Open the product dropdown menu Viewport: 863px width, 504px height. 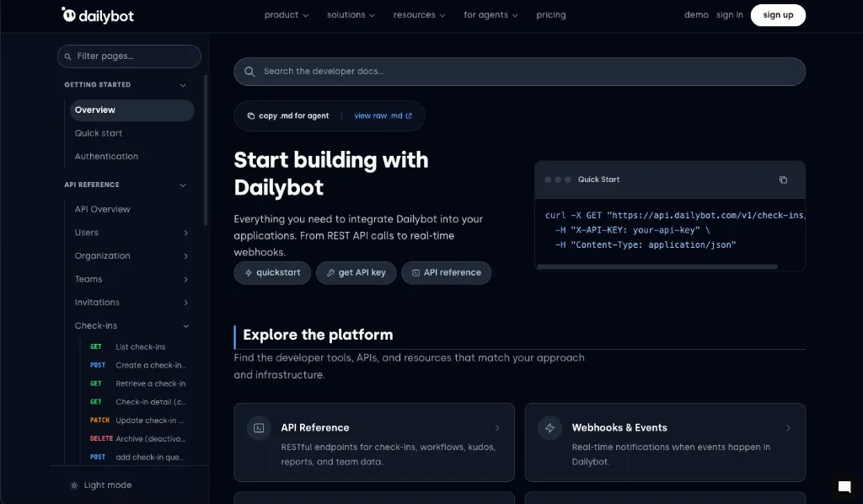[287, 15]
